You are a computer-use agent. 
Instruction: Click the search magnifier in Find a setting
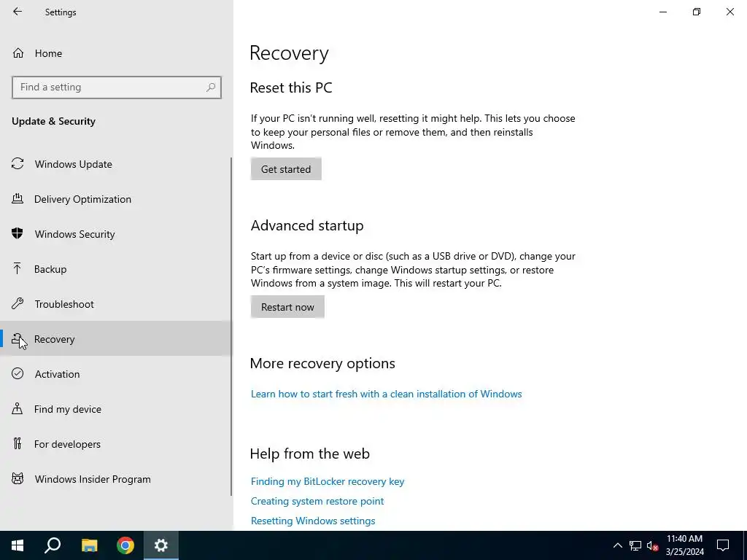[211, 87]
